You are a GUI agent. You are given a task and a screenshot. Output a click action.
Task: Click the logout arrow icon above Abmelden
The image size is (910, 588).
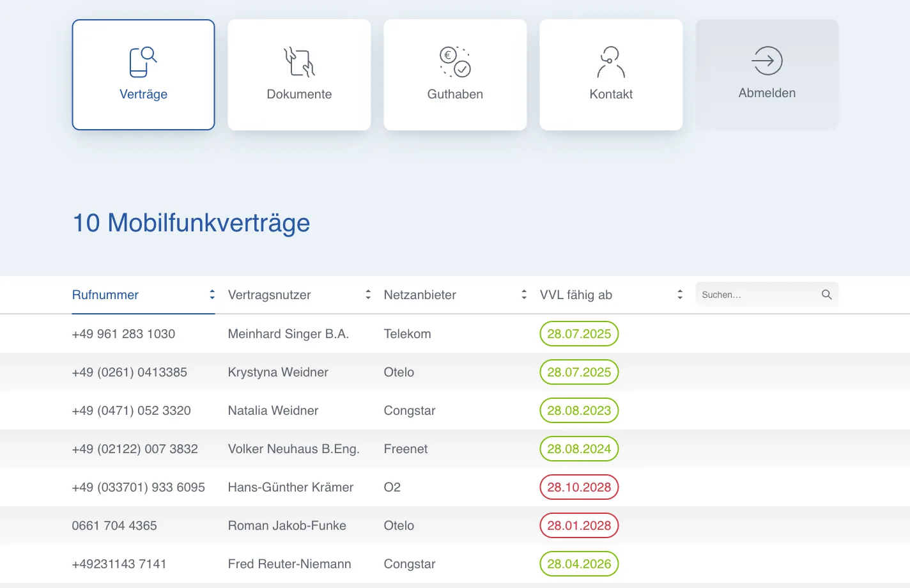[x=767, y=61]
